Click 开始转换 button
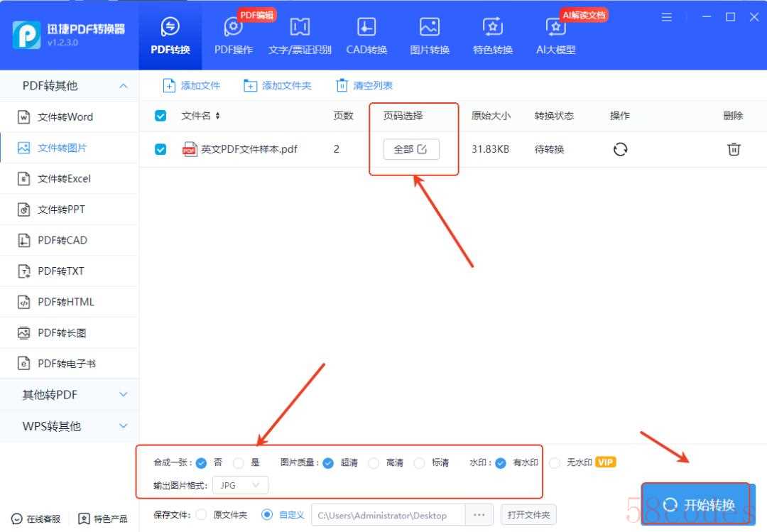This screenshot has height=532, width=767. pyautogui.click(x=698, y=504)
